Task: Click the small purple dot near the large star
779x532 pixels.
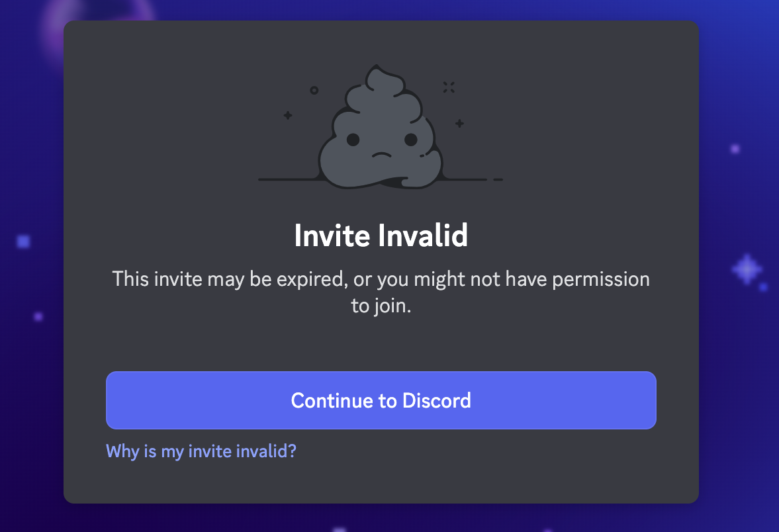Action: (x=764, y=287)
